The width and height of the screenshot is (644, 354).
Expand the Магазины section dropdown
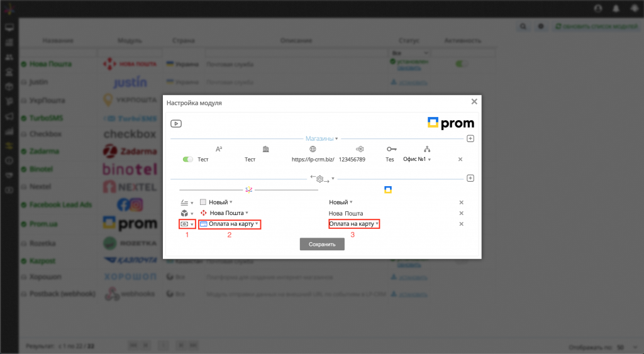tap(321, 139)
